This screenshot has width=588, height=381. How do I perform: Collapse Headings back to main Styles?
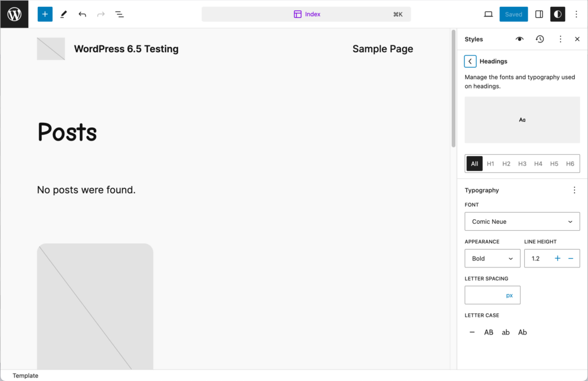click(470, 61)
